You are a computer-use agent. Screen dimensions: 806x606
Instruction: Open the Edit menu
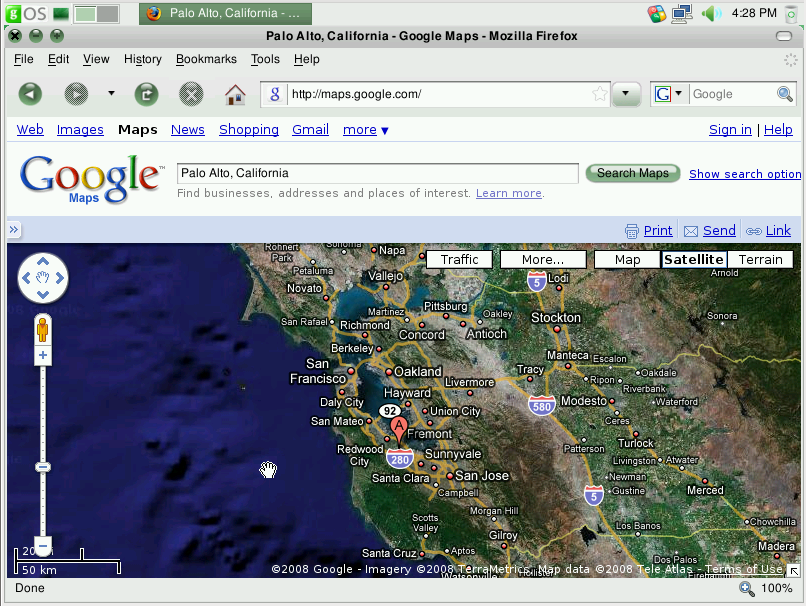[59, 60]
